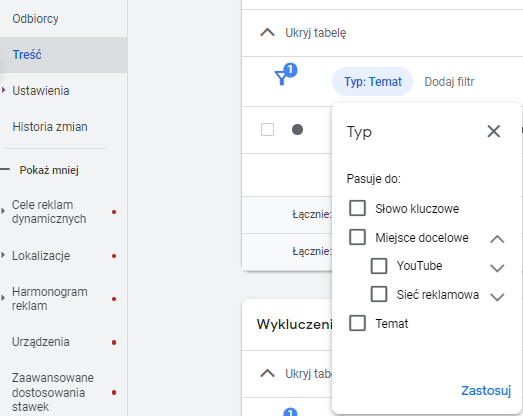Open Odbiorcy in the sidebar
This screenshot has width=523, height=416.
point(35,19)
